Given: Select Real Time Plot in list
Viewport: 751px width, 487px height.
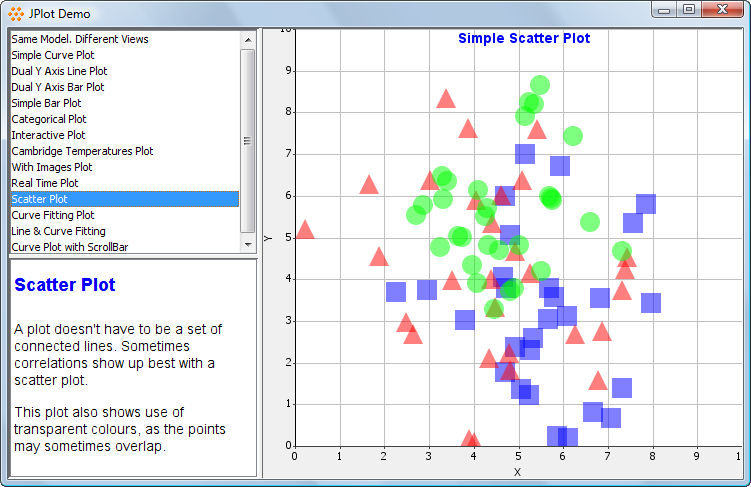Looking at the screenshot, I should [x=125, y=183].
